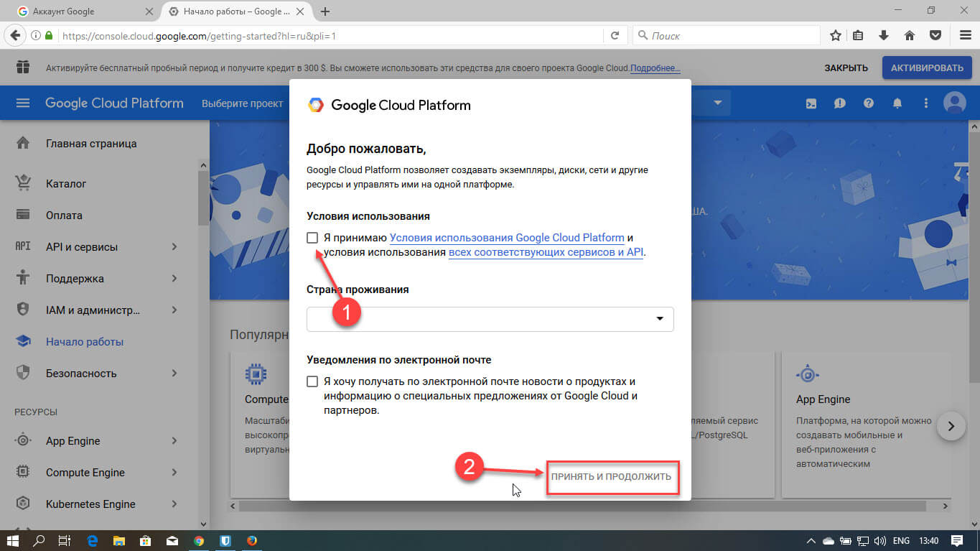Open the three-dot settings menu in header
980x551 pixels.
click(926, 103)
